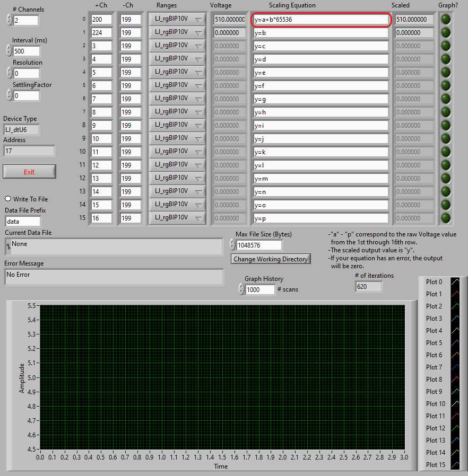Viewport: 468px width, 476px height.
Task: Increase the Graph History scans value
Action: [241, 287]
